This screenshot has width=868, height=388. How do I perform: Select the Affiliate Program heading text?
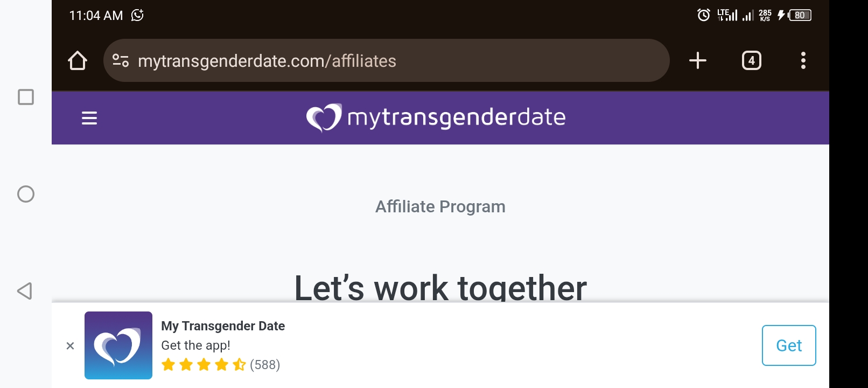point(440,206)
